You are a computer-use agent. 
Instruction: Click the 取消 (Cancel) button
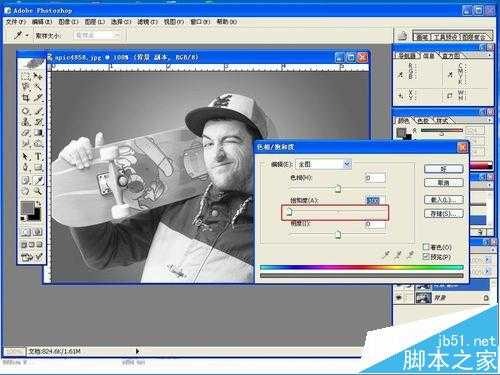coord(444,183)
